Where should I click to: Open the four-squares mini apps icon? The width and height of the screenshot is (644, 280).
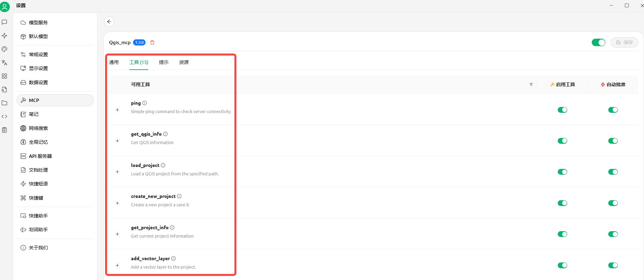tap(4, 76)
